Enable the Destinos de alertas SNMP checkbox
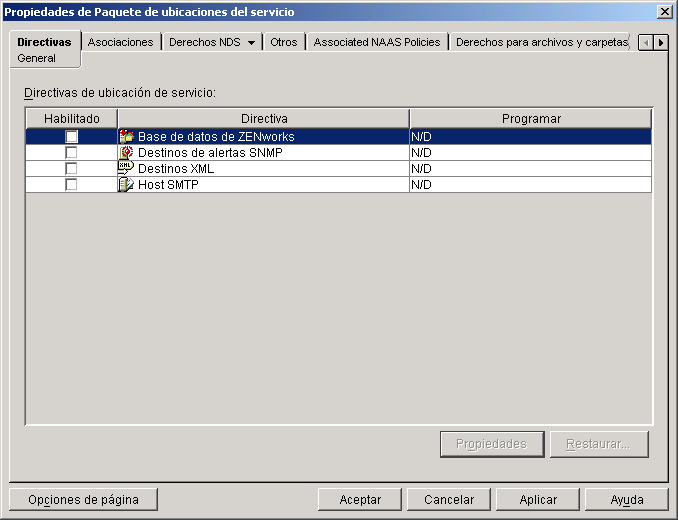 [71, 153]
